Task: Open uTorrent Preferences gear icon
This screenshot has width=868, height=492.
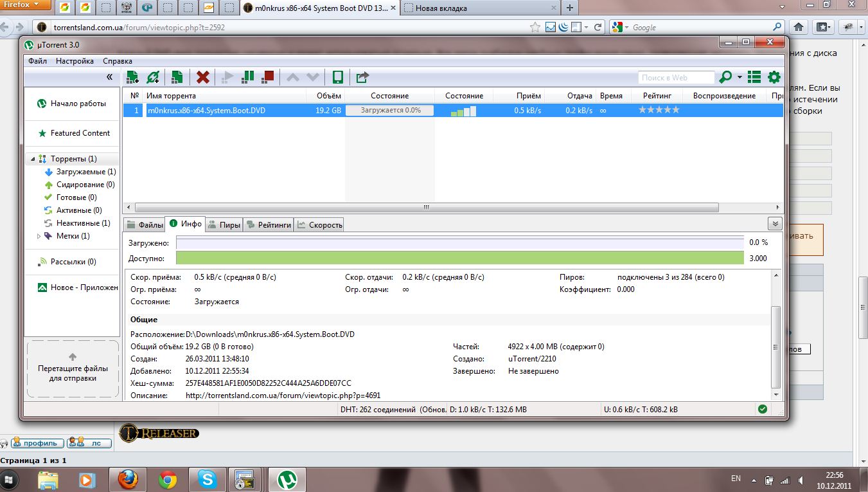Action: point(774,77)
